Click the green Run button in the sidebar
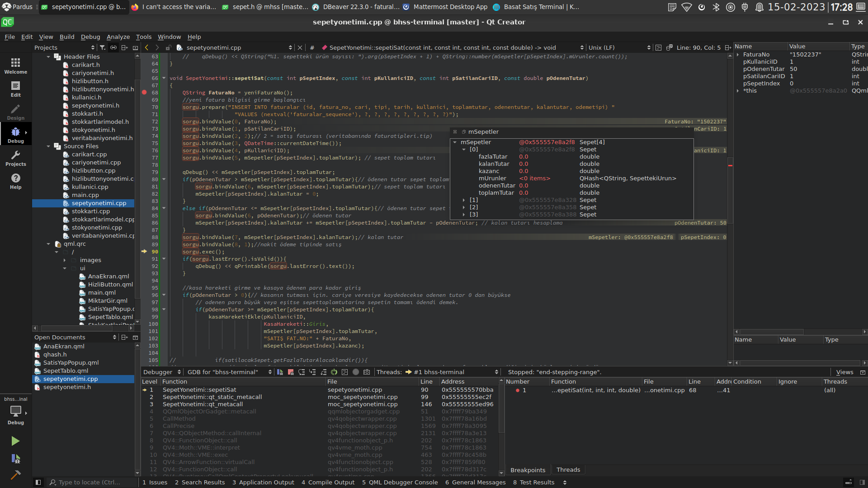The image size is (868, 488). [x=15, y=441]
